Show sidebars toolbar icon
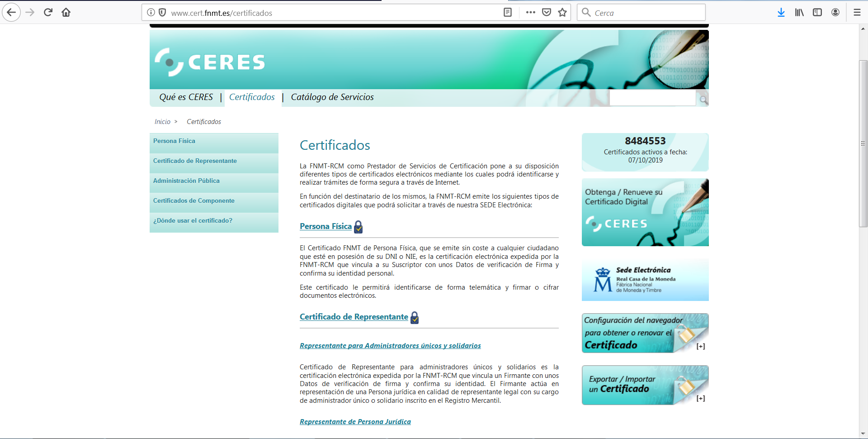 817,13
